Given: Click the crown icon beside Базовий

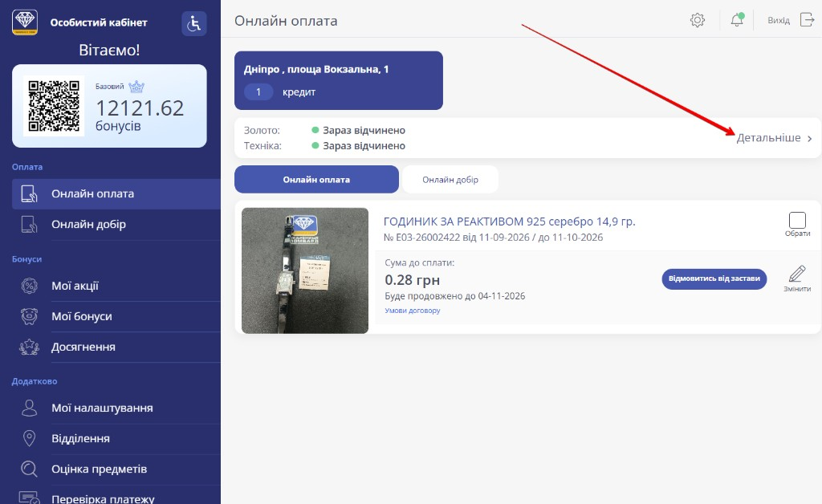Looking at the screenshot, I should pos(136,87).
